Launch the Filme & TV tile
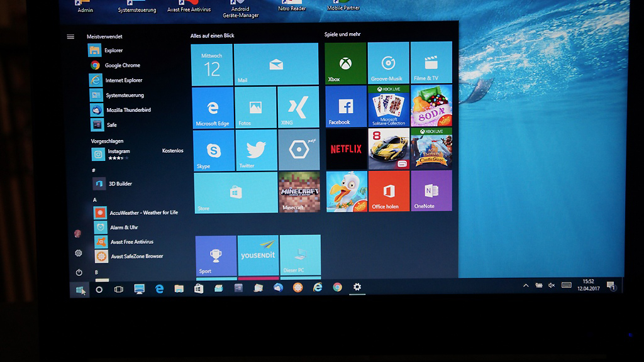The width and height of the screenshot is (644, 362). [431, 62]
